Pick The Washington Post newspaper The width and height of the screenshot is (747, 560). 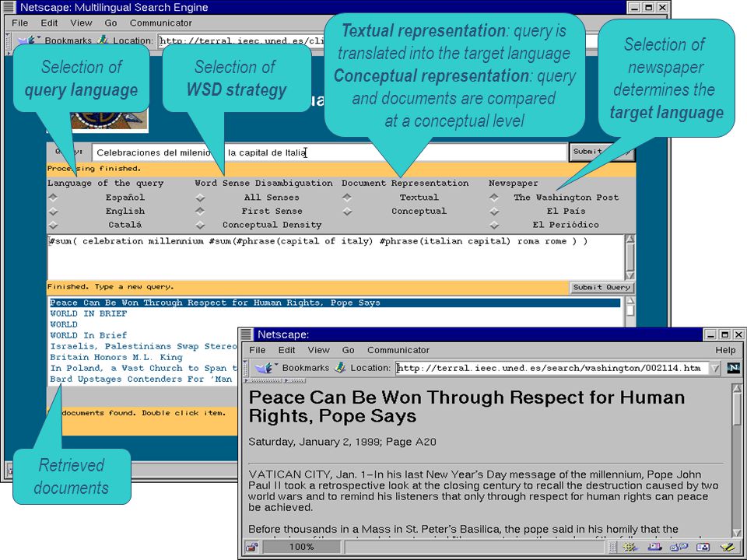(x=494, y=197)
